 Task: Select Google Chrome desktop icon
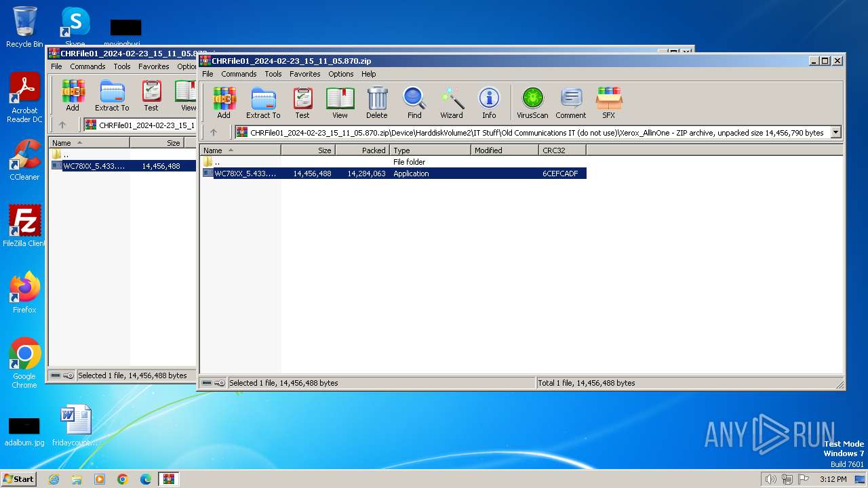pos(24,363)
